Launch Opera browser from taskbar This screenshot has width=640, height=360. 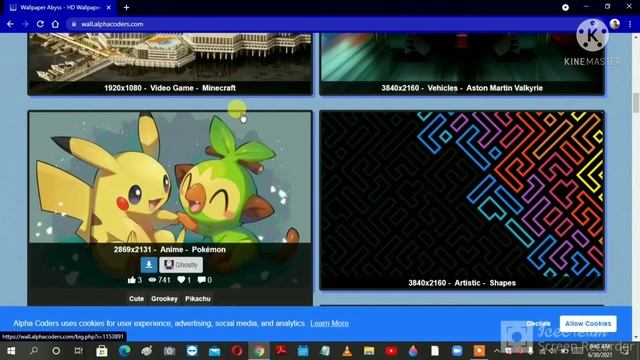237,351
